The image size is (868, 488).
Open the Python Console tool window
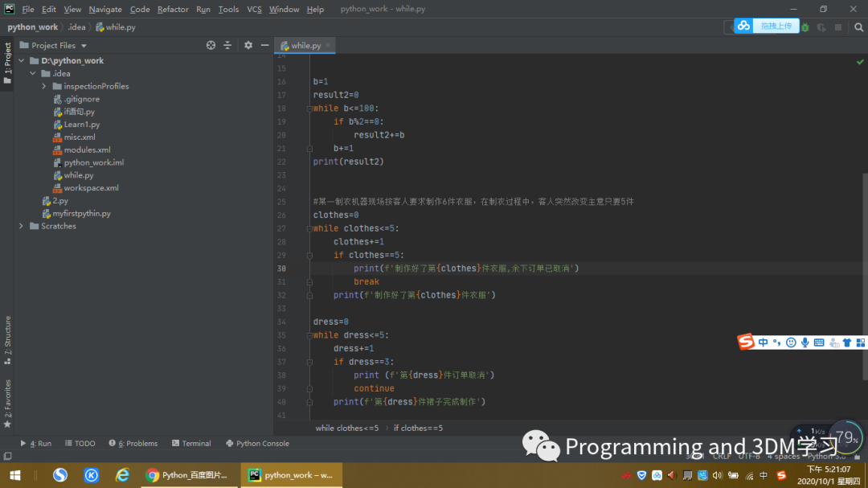[257, 443]
